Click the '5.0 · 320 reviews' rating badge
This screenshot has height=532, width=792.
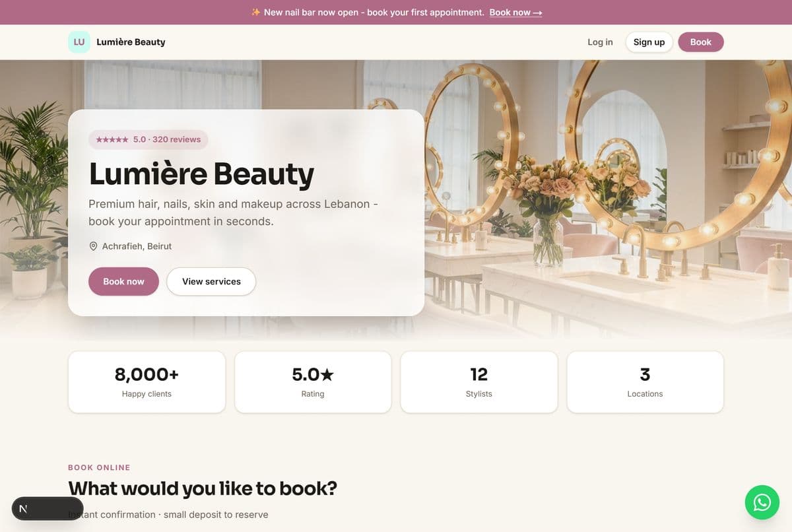coord(148,139)
